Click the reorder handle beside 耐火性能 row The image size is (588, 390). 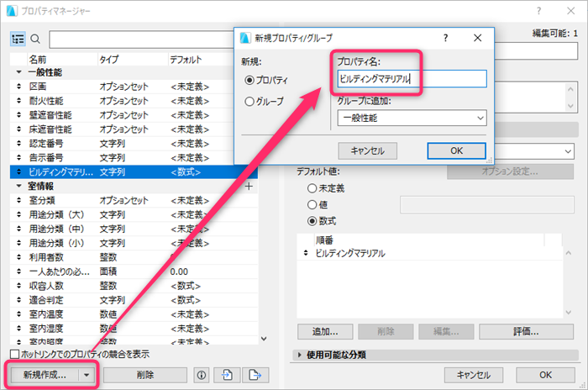(18, 101)
